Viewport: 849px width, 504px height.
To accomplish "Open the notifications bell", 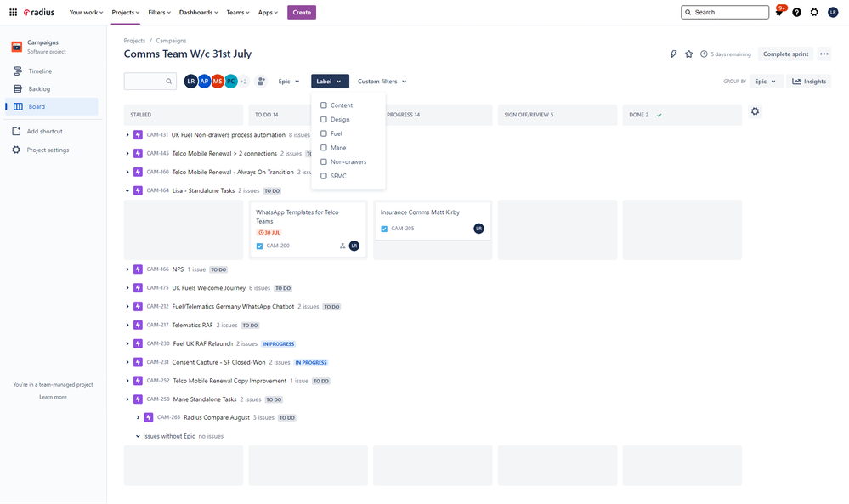I will pos(779,12).
